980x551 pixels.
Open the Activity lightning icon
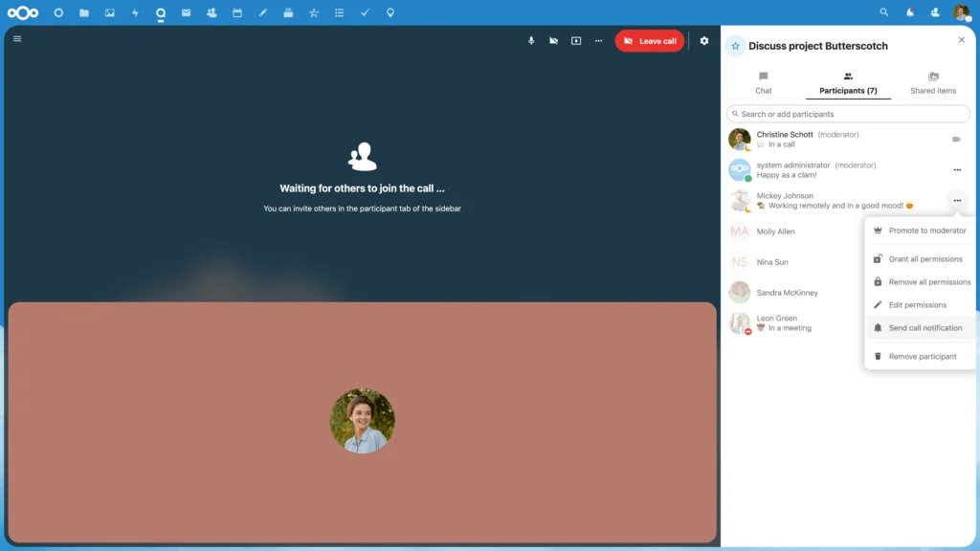[x=135, y=12]
